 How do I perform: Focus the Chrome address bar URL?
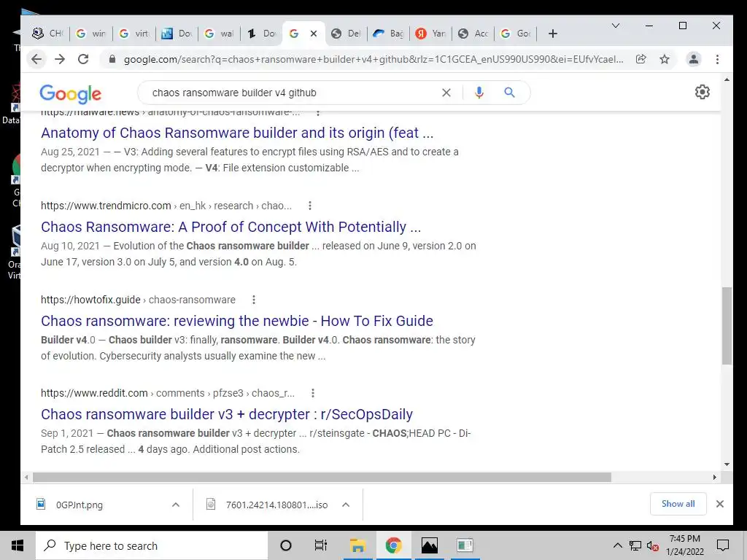(373, 60)
